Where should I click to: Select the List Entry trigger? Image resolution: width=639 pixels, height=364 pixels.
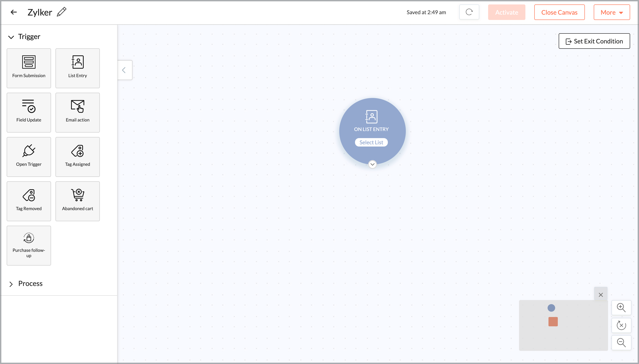point(77,68)
